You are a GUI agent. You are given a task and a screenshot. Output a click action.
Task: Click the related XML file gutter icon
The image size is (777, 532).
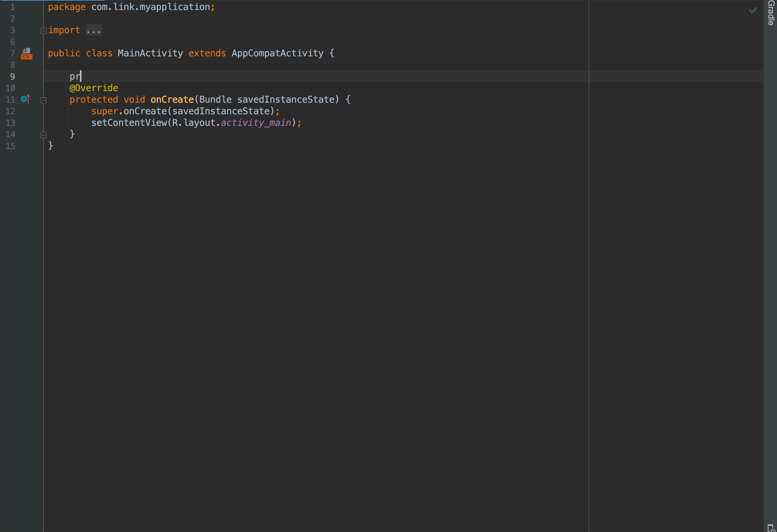26,54
